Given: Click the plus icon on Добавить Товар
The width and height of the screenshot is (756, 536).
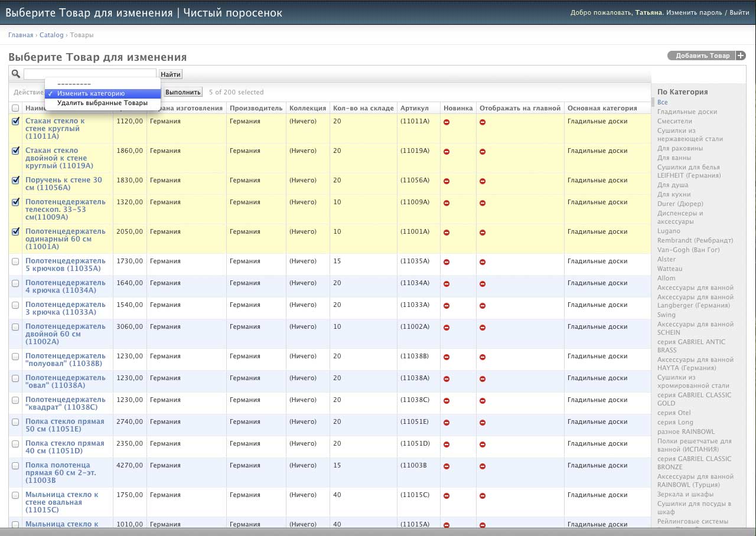Looking at the screenshot, I should point(741,55).
